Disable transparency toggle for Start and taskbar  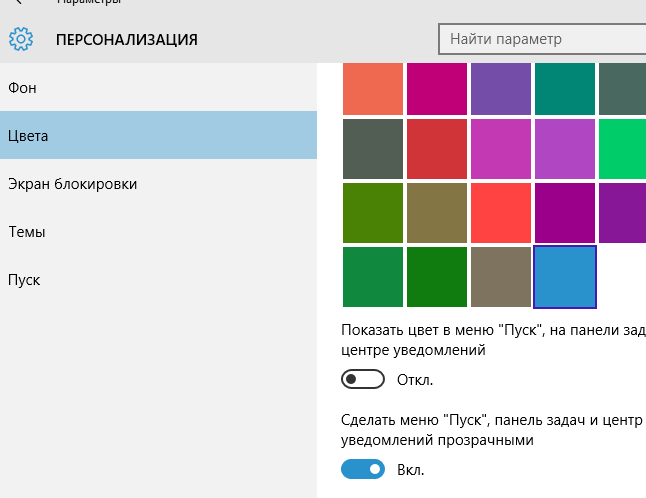coord(363,468)
